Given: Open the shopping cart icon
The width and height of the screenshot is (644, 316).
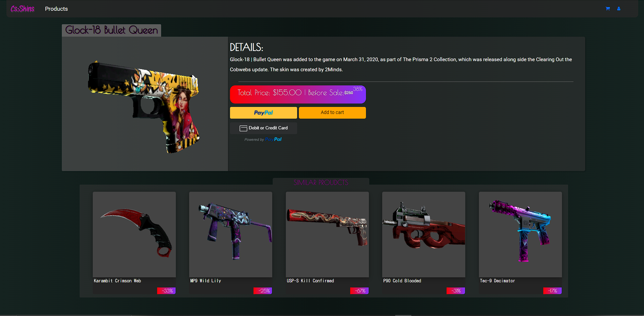Looking at the screenshot, I should pos(608,9).
